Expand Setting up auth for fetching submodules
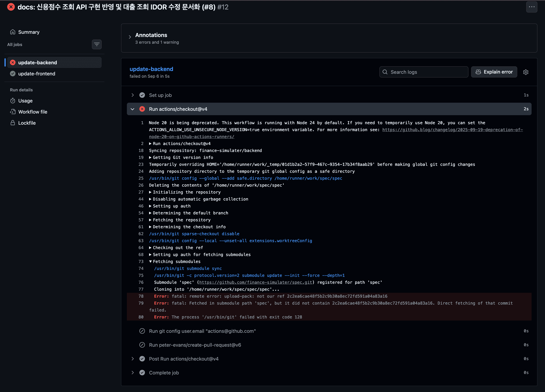Screen dimensions: 545x392 click(x=200, y=254)
